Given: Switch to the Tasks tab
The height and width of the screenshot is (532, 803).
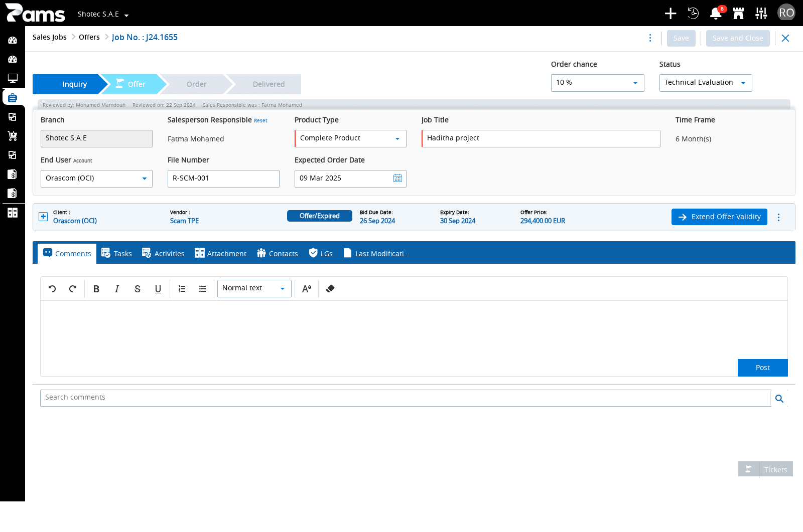Looking at the screenshot, I should pos(116,254).
